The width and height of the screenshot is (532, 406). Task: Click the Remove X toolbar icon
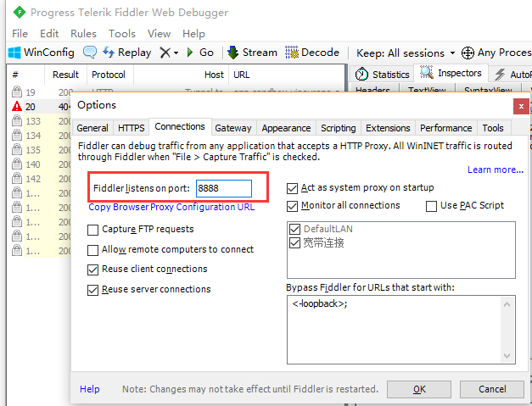click(x=165, y=53)
